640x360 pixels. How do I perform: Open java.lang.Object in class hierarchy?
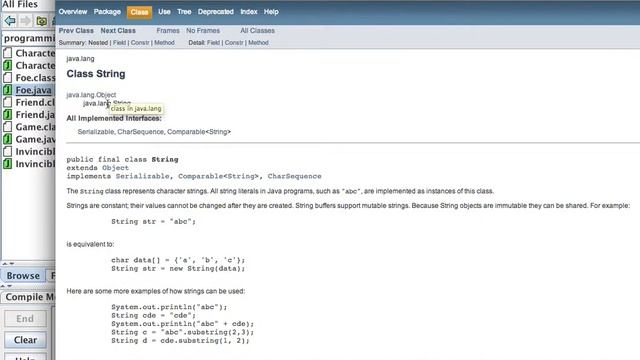click(x=91, y=95)
